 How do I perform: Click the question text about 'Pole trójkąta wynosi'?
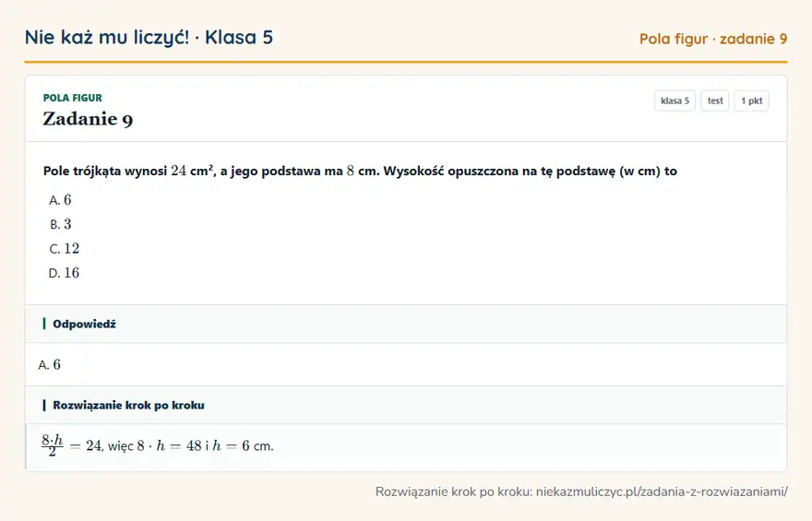[360, 171]
